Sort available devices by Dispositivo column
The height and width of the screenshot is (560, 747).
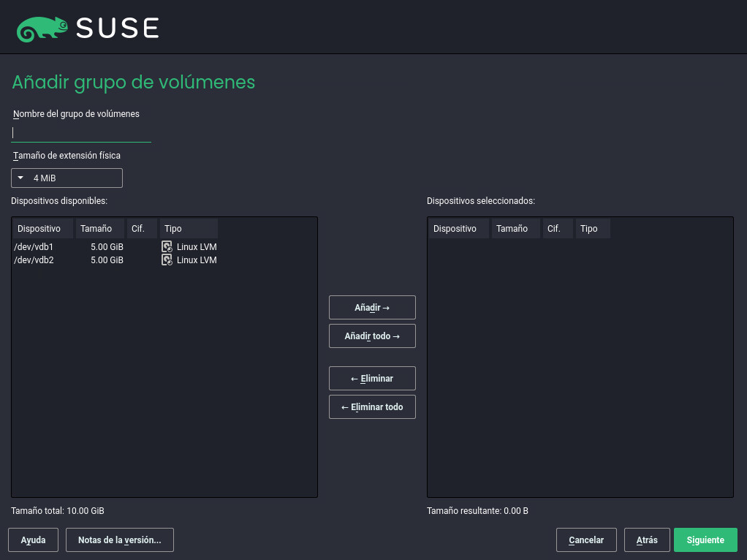(43, 229)
